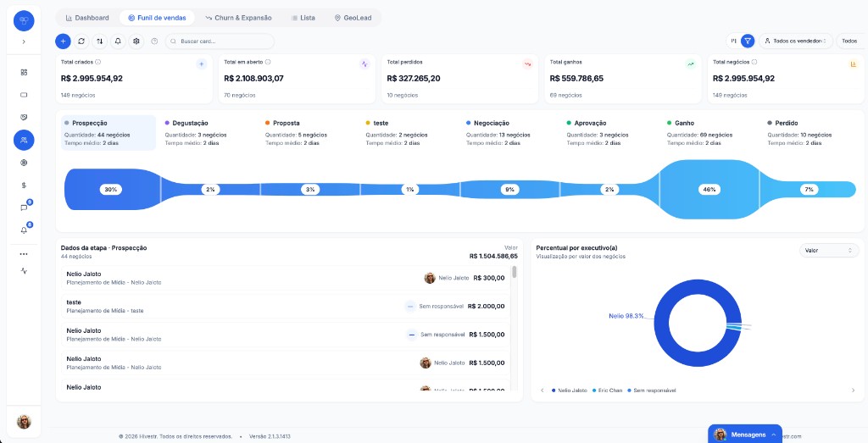
Task: Click the 46% funnel segment
Action: point(709,189)
